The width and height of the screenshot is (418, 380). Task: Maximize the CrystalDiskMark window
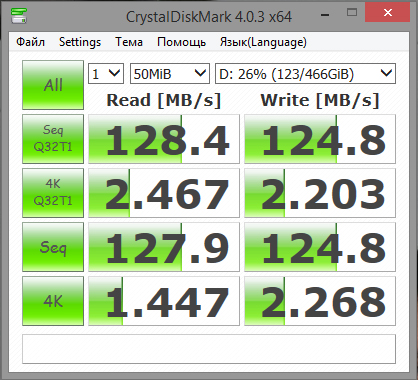click(352, 13)
